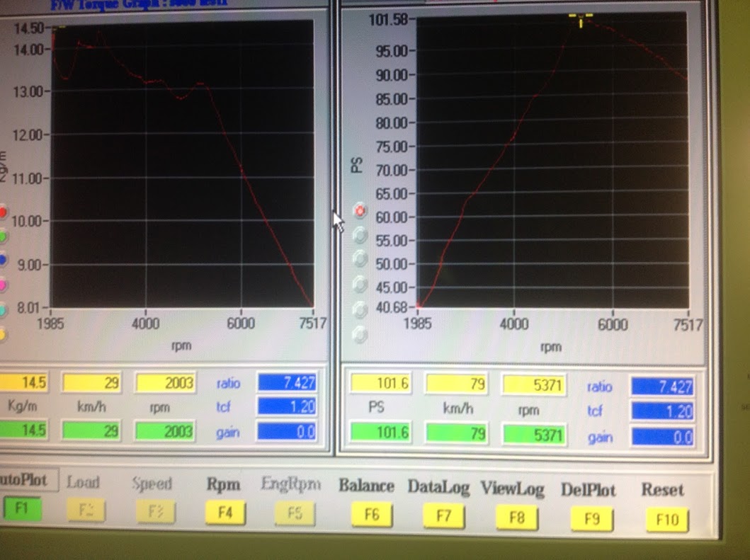
Task: Click the torque panel's tcf 1.20 field
Action: click(x=287, y=406)
